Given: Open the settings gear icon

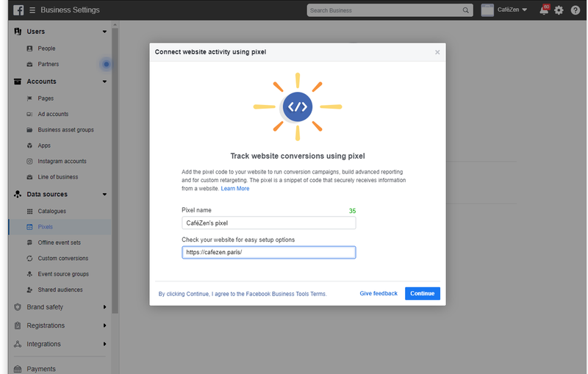Looking at the screenshot, I should (559, 10).
